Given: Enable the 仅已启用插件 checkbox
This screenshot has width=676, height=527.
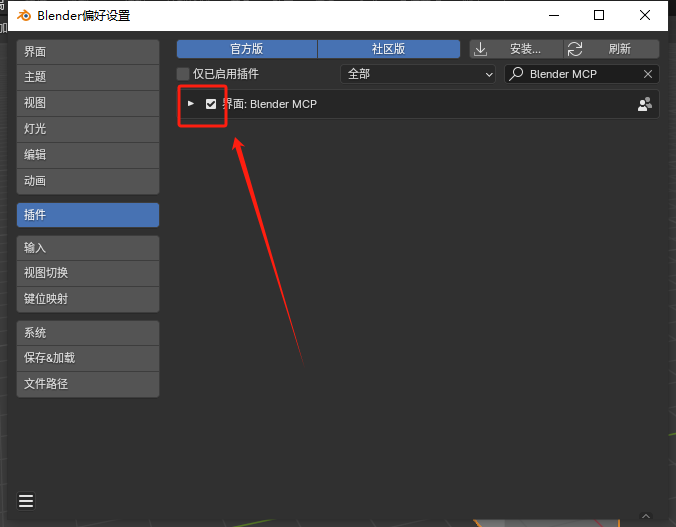Looking at the screenshot, I should [183, 74].
